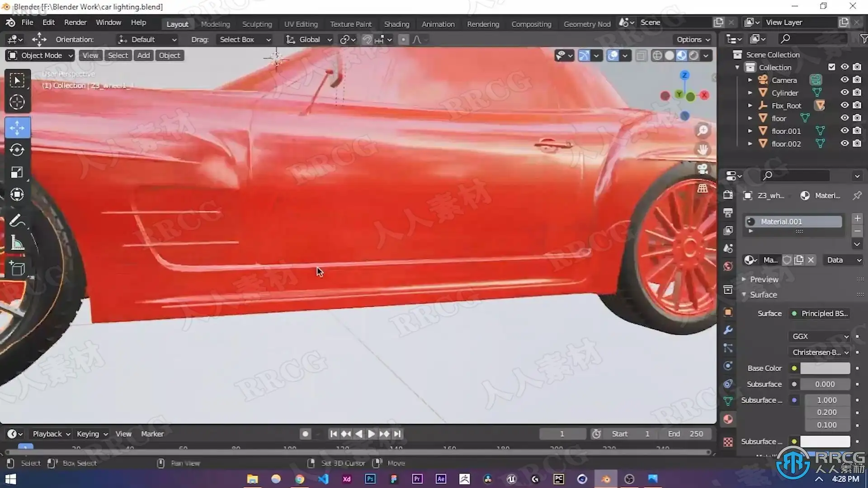Select the Measure tool
Viewport: 868px width, 488px height.
17,244
